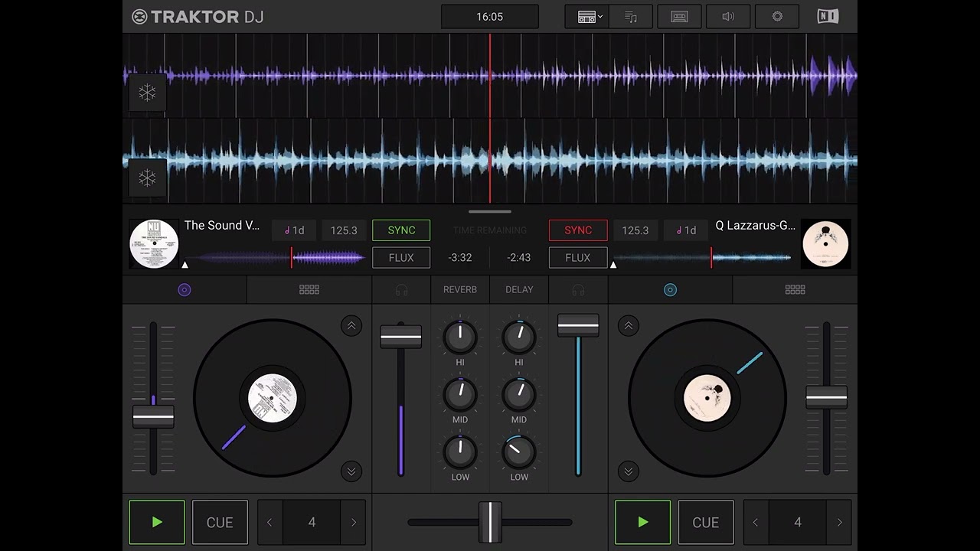This screenshot has width=980, height=551.
Task: Decrease right deck loop size arrow
Action: 756,523
